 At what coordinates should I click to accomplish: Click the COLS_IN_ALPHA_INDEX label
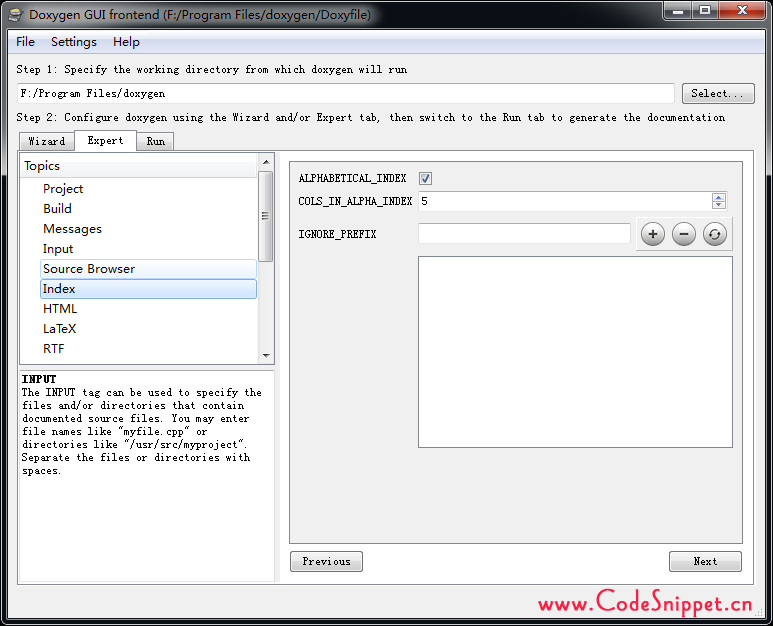pyautogui.click(x=355, y=201)
